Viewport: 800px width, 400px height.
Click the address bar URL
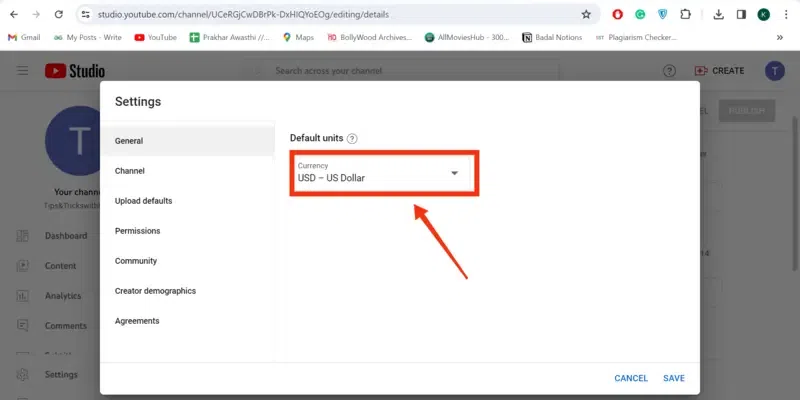pyautogui.click(x=243, y=14)
